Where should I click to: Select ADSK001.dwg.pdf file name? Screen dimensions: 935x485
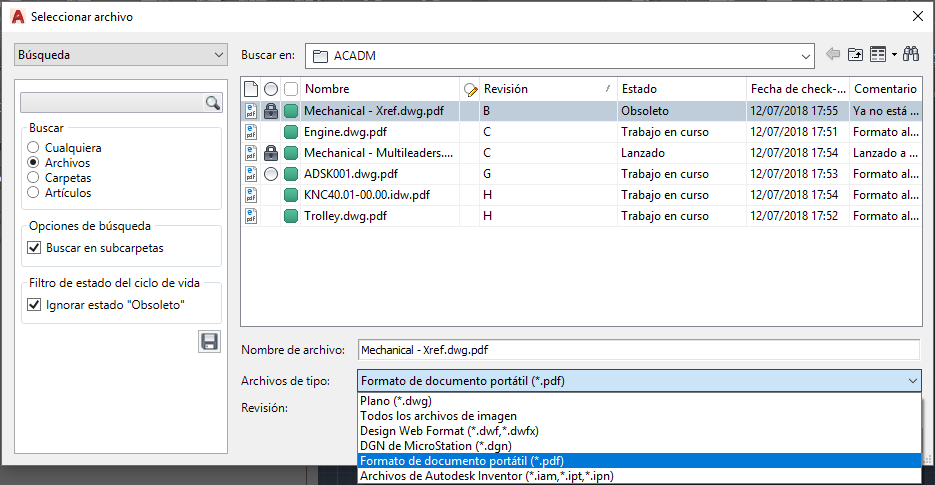[351, 174]
